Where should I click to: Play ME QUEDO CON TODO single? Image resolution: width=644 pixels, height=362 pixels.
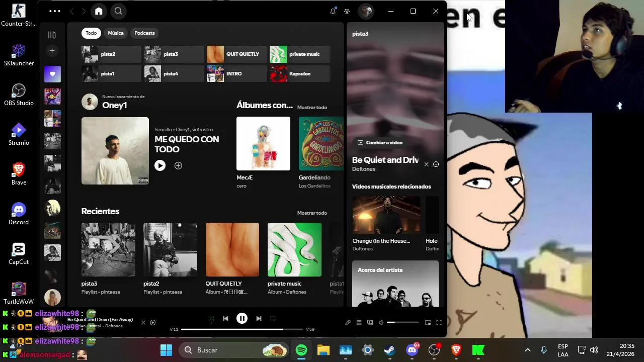[160, 165]
